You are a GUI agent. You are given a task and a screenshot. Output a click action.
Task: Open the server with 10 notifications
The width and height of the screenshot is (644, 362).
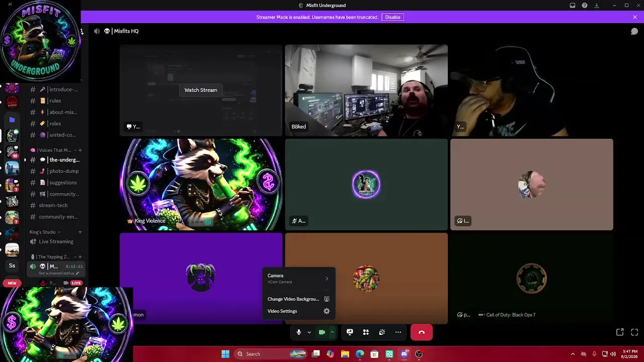pyautogui.click(x=12, y=152)
